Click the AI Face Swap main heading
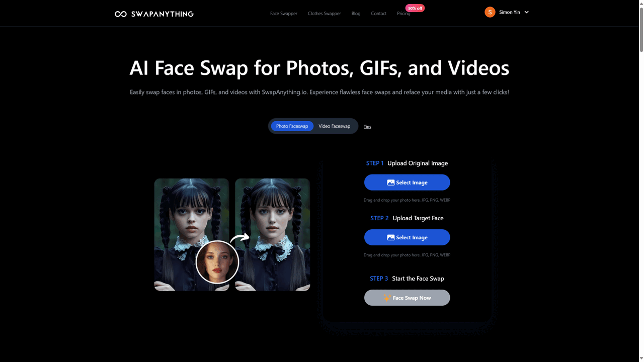The height and width of the screenshot is (362, 644). click(319, 68)
